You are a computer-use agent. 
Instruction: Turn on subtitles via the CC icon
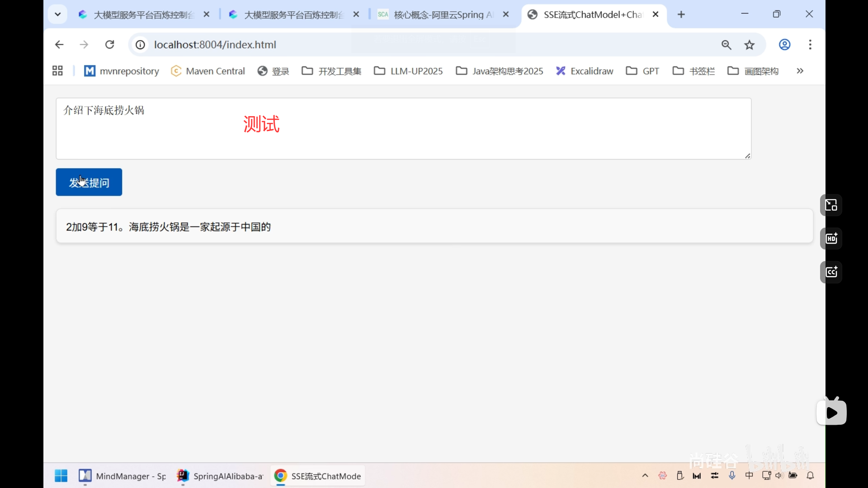(831, 272)
